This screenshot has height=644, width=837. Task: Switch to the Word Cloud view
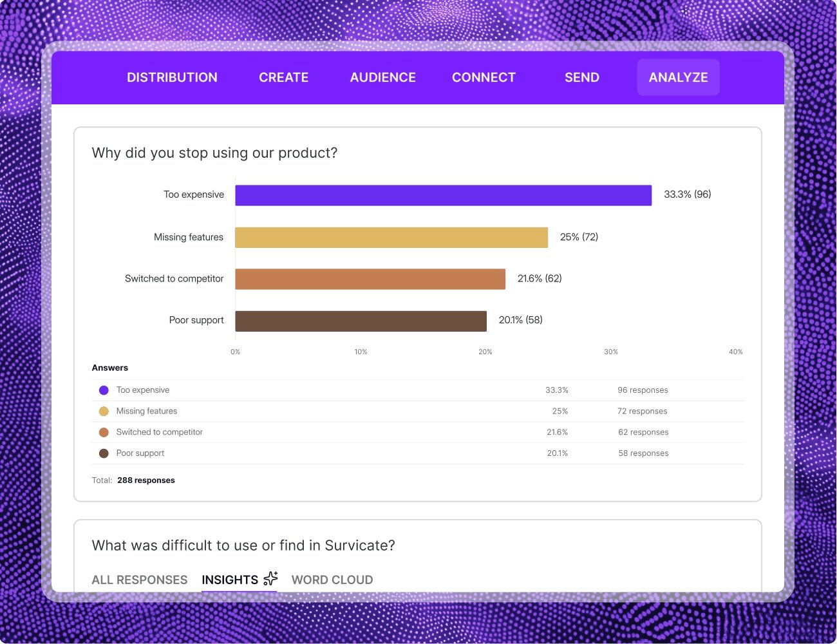point(332,580)
